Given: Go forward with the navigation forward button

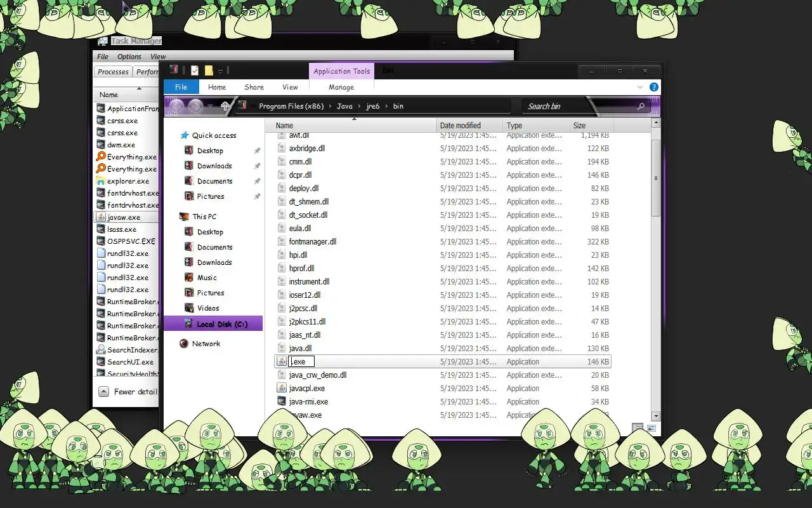Looking at the screenshot, I should [x=195, y=106].
